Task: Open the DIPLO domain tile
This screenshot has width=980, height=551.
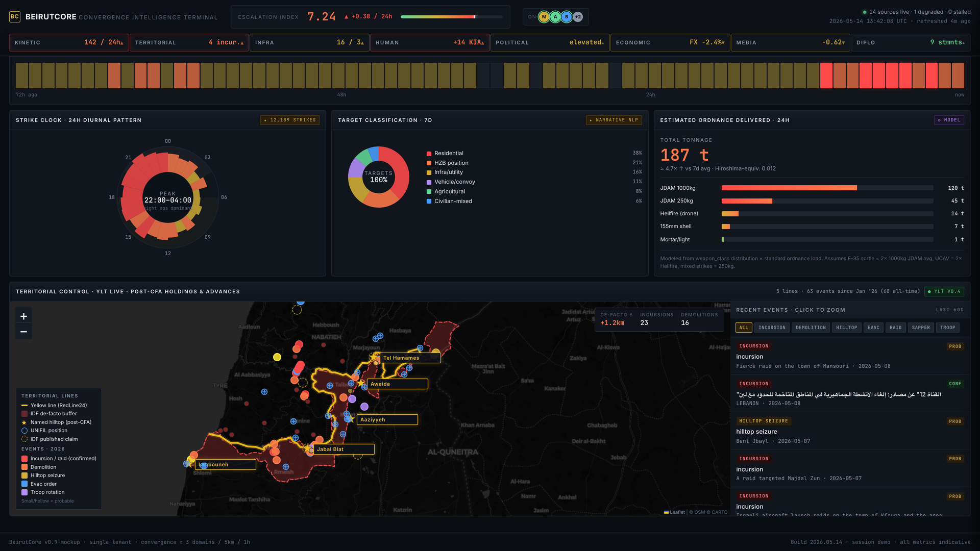Action: pos(911,42)
